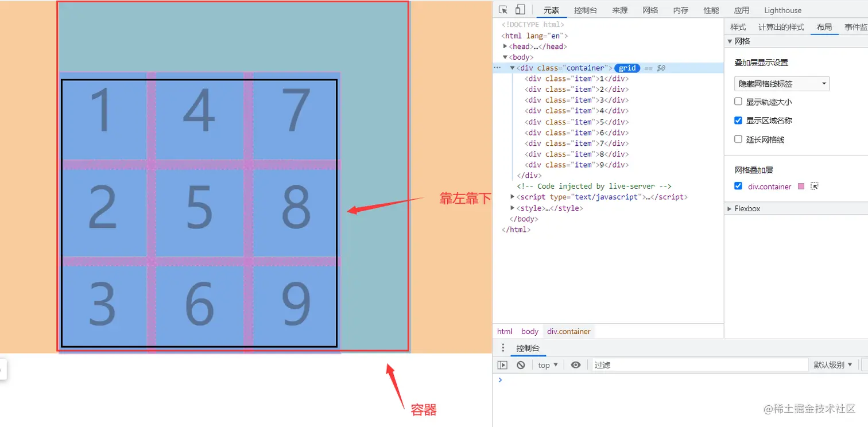Open the console drawer three-dot menu
The height and width of the screenshot is (427, 868).
pos(503,348)
